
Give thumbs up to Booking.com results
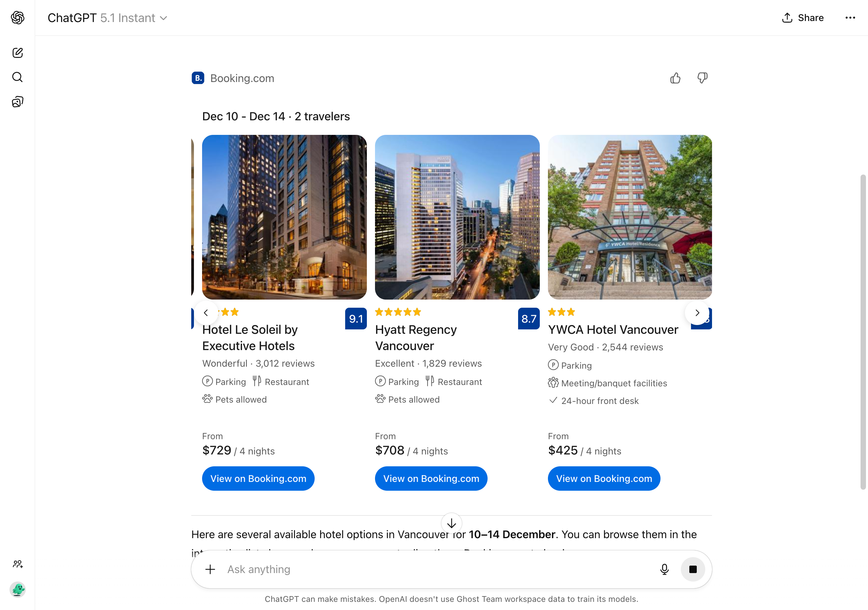click(675, 78)
